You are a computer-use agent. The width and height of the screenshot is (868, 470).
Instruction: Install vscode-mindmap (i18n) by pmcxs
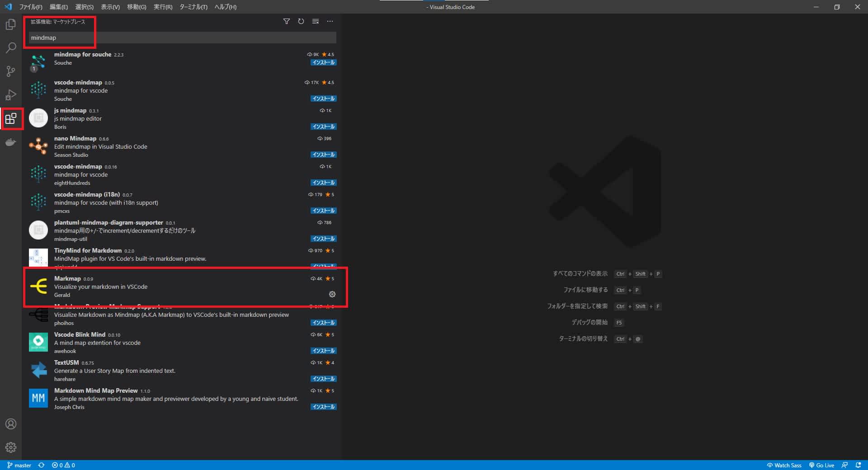pyautogui.click(x=324, y=211)
